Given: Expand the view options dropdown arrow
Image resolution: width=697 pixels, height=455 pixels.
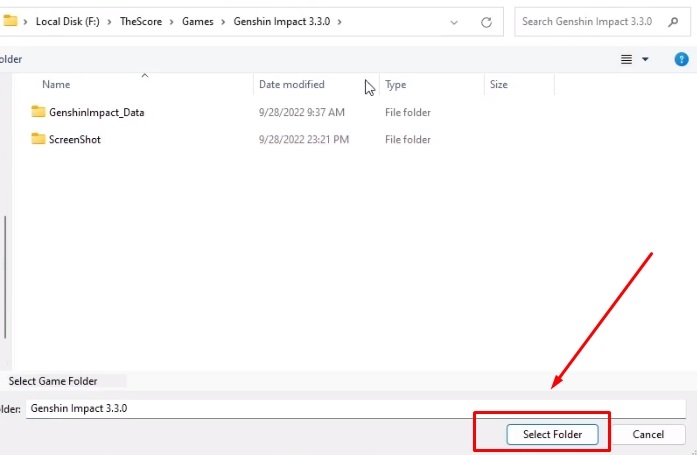Looking at the screenshot, I should coord(645,59).
